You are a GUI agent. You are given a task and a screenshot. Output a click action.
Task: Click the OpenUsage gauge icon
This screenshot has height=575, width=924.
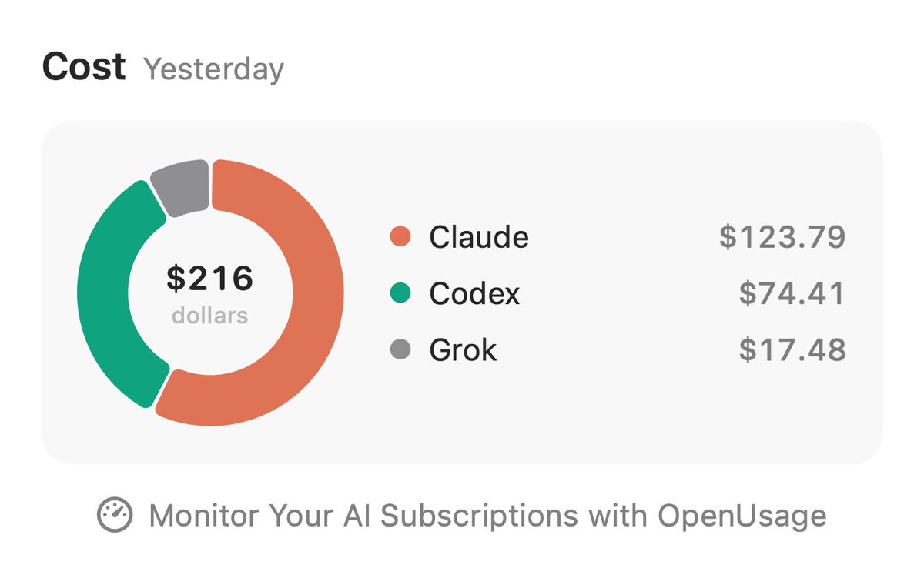(115, 515)
